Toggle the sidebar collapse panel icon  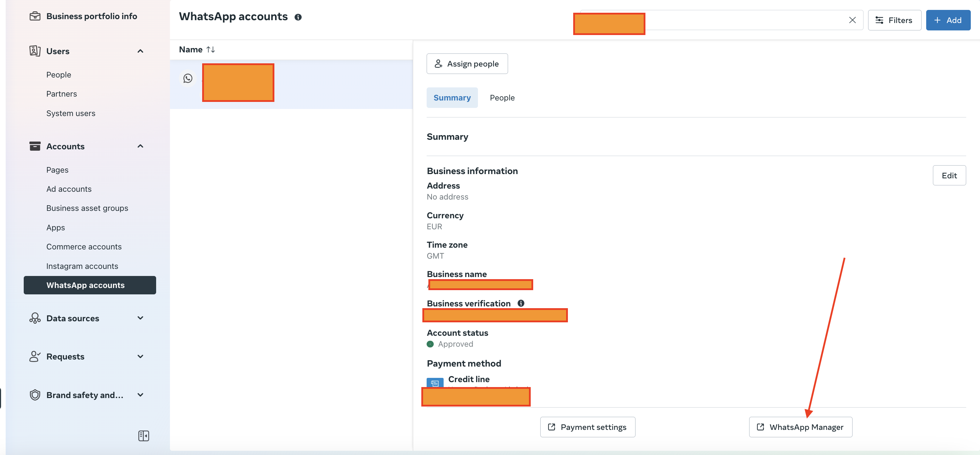point(143,436)
